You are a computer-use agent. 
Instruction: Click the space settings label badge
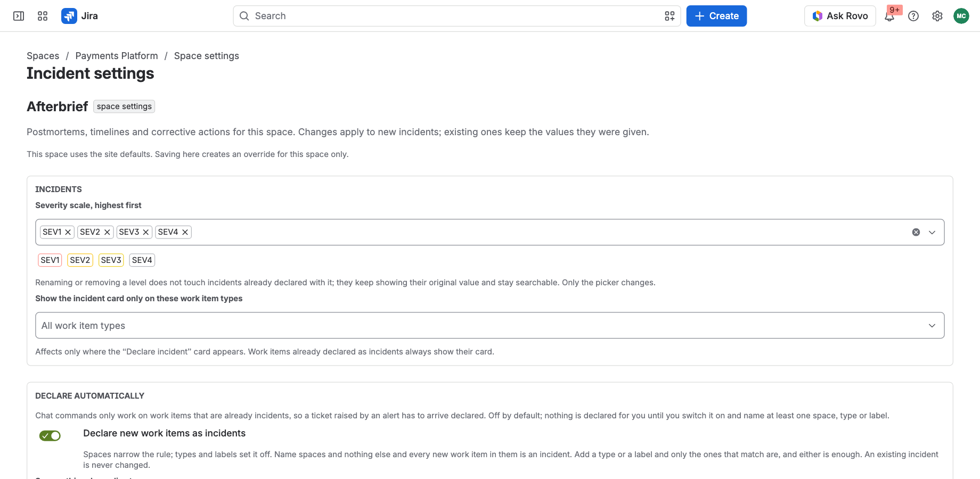click(124, 106)
